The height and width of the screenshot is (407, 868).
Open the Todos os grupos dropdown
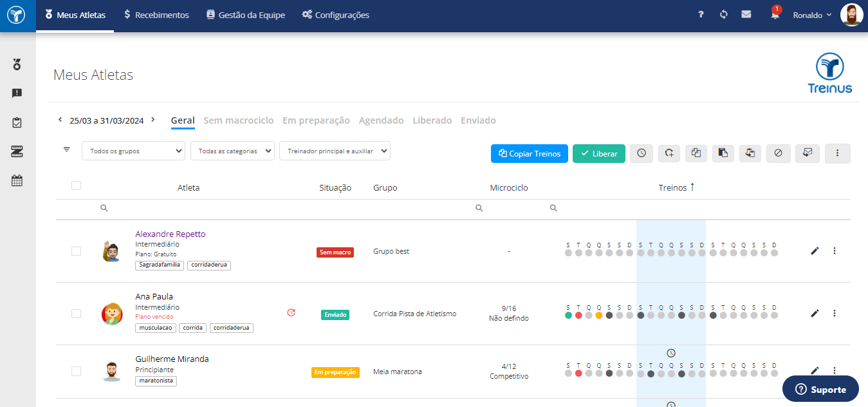[134, 151]
